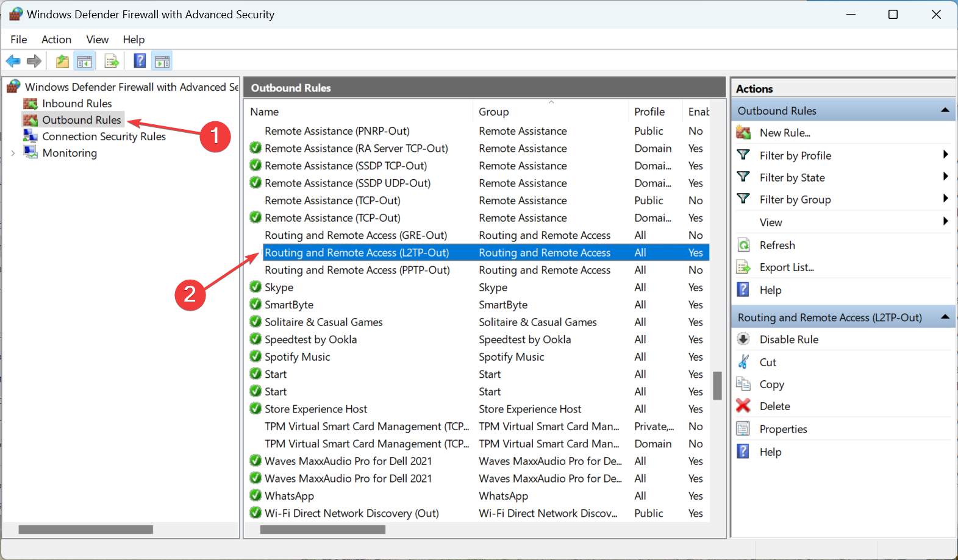Click the Filter by State funnel icon
Viewport: 958px width, 560px height.
pyautogui.click(x=743, y=177)
